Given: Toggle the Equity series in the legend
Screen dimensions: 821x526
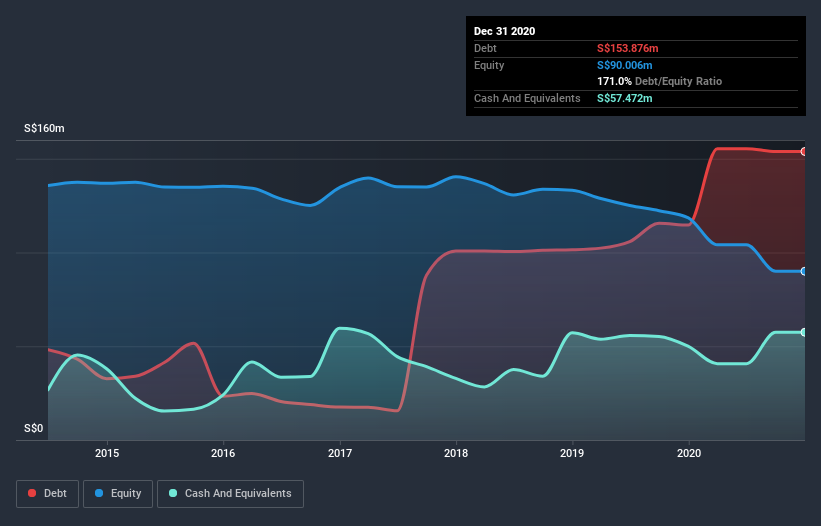Looking at the screenshot, I should 118,494.
